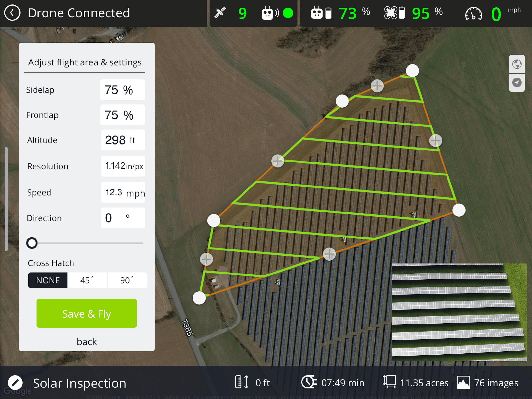Click the 0 mph speed readout

[506, 14]
